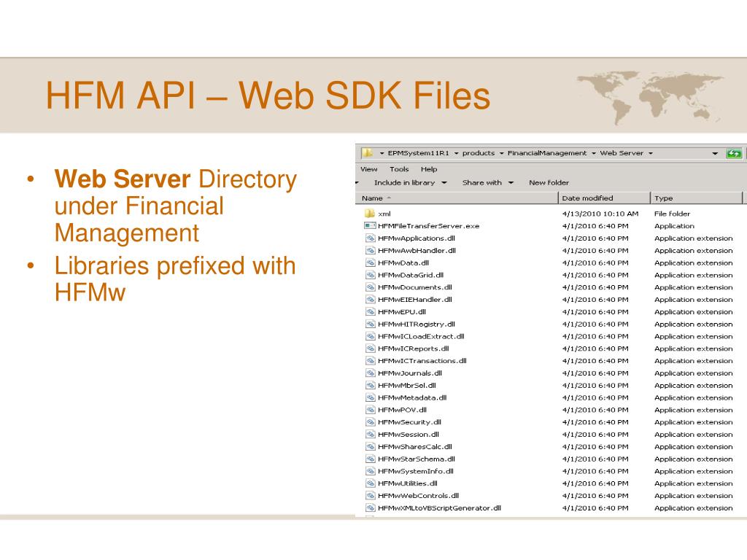The height and width of the screenshot is (560, 747).
Task: Expand dropdown arrow after EPMSystem11R1 breadcrumb
Action: 456,153
